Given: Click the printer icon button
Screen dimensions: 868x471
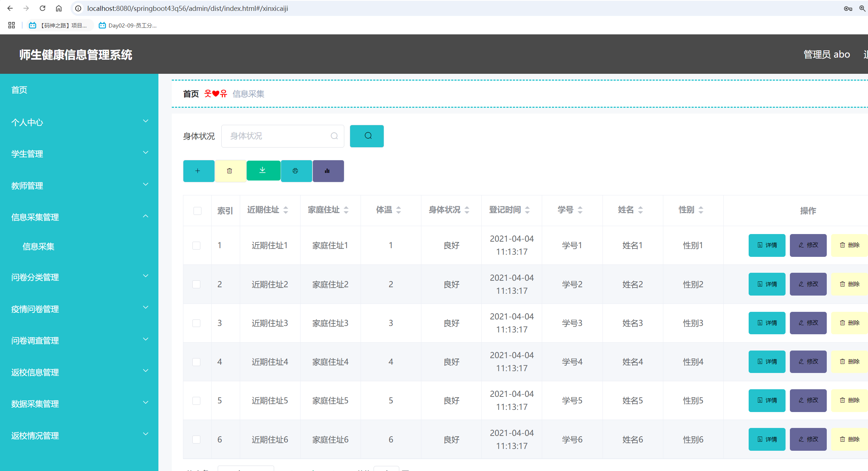Looking at the screenshot, I should (x=296, y=171).
